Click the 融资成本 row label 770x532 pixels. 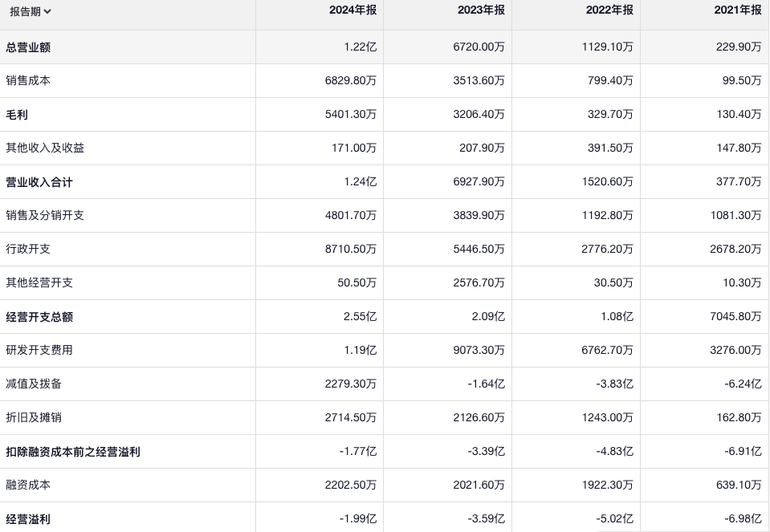[28, 485]
